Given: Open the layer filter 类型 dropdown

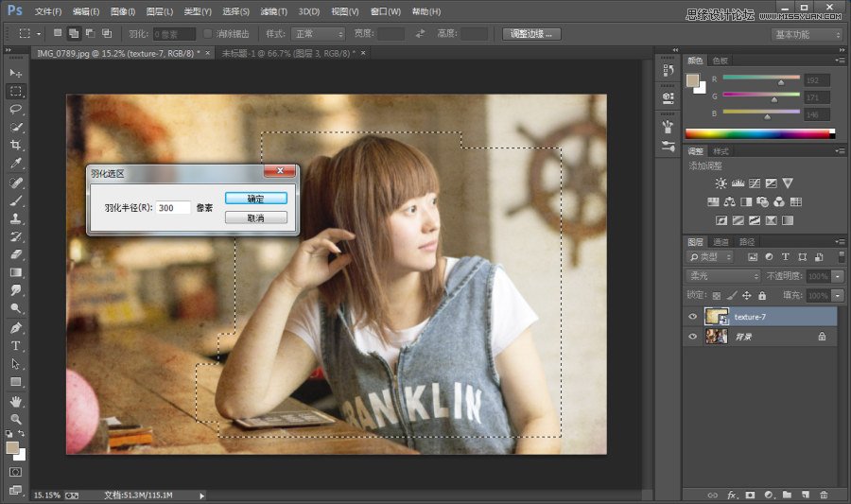Looking at the screenshot, I should [710, 256].
